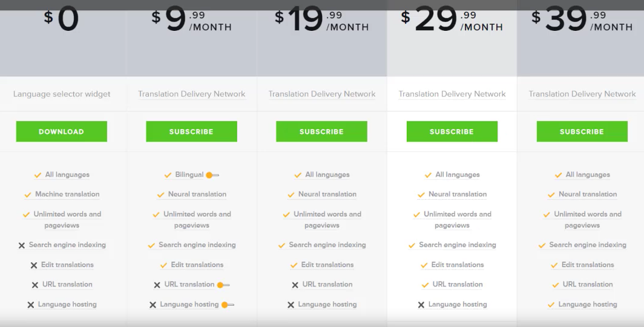Click the checkmark icon beside free plan's Machine translation
644x327 pixels.
27,195
